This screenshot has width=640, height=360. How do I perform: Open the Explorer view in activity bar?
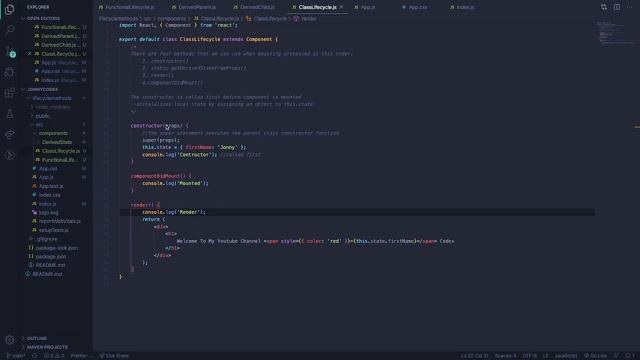9,9
